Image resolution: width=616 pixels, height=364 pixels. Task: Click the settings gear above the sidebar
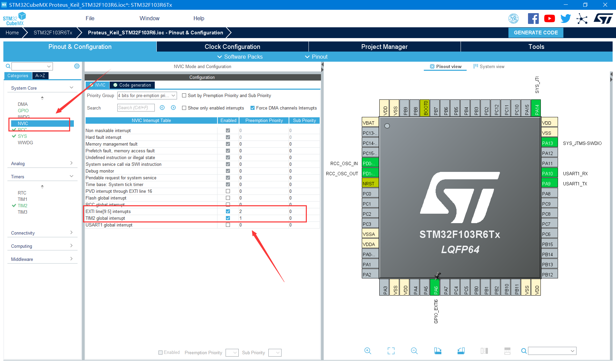pyautogui.click(x=77, y=66)
